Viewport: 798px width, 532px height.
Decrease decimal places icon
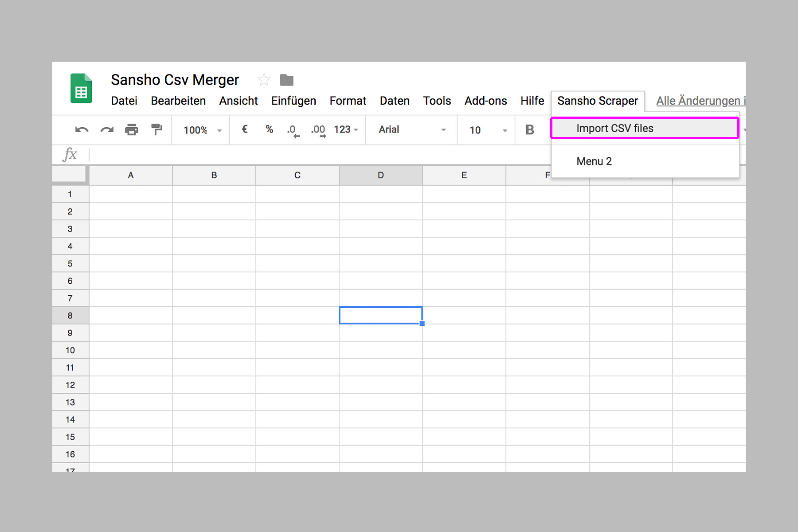[293, 131]
